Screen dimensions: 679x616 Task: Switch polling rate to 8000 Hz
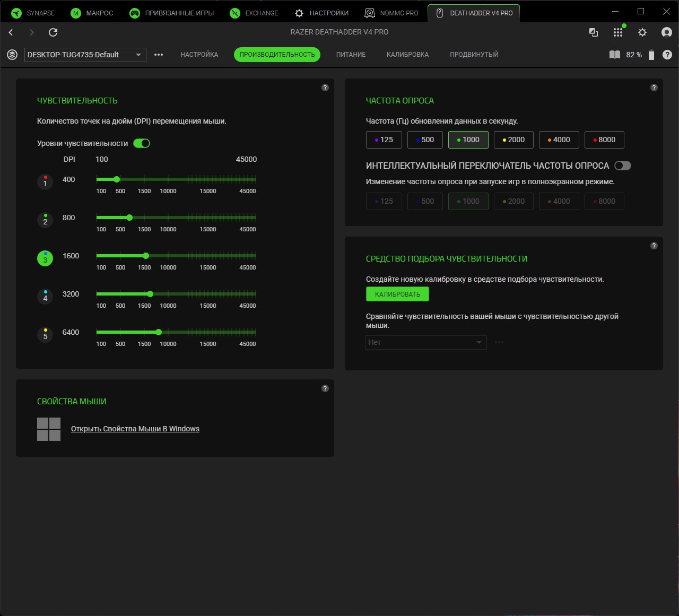[604, 140]
